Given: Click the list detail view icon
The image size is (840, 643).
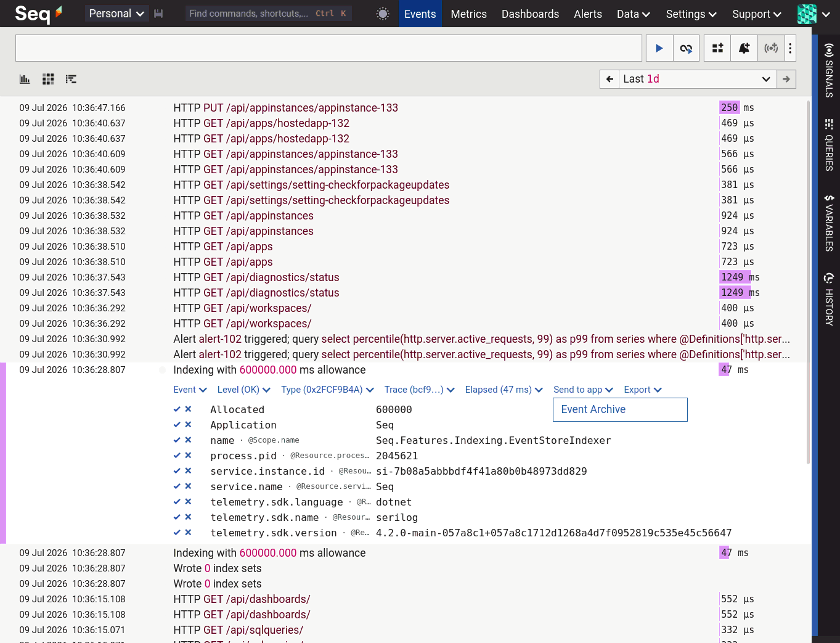Looking at the screenshot, I should coord(71,79).
